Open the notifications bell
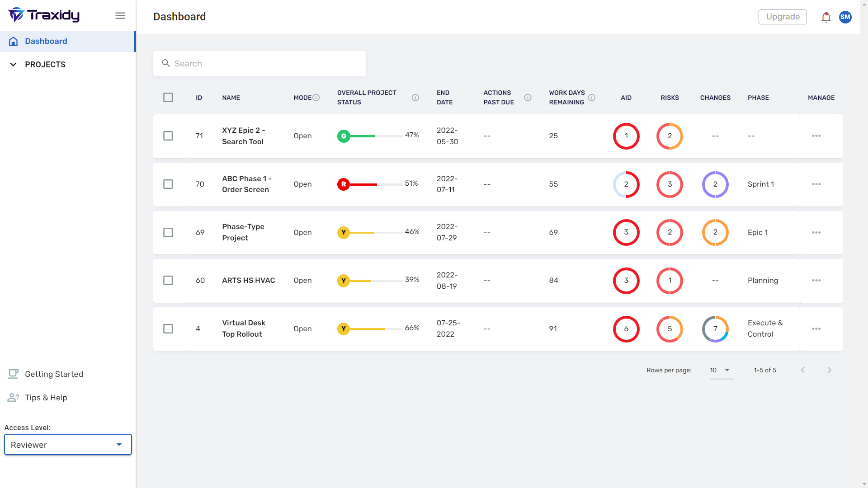The height and width of the screenshot is (488, 868). pyautogui.click(x=826, y=17)
